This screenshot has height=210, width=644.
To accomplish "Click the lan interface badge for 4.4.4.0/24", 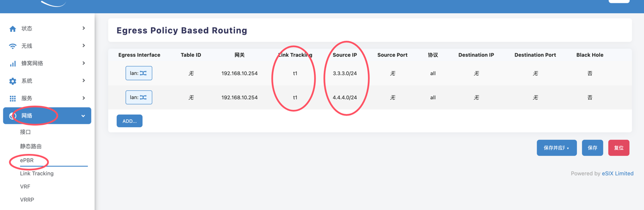I will point(139,97).
